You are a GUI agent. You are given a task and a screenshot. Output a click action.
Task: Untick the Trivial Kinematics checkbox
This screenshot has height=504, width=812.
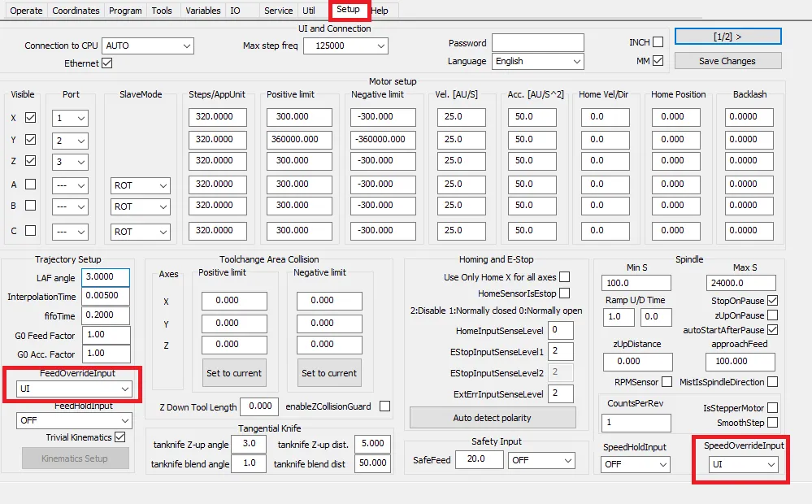[x=120, y=437]
